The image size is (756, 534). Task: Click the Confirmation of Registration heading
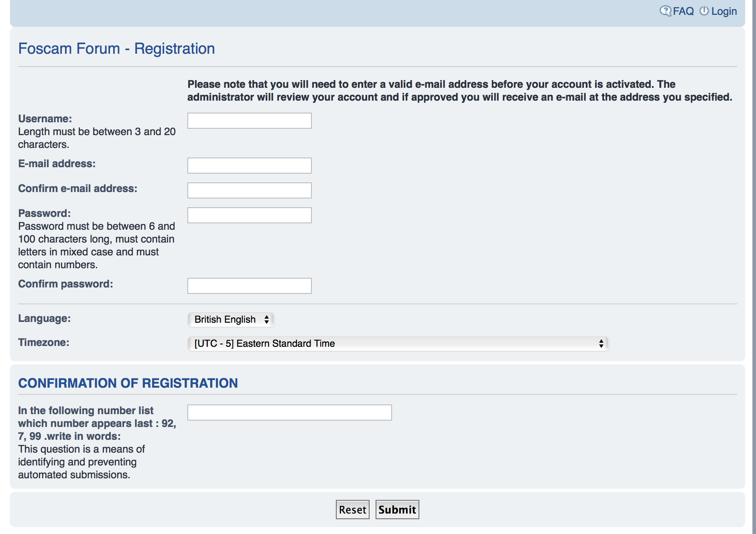(x=128, y=383)
